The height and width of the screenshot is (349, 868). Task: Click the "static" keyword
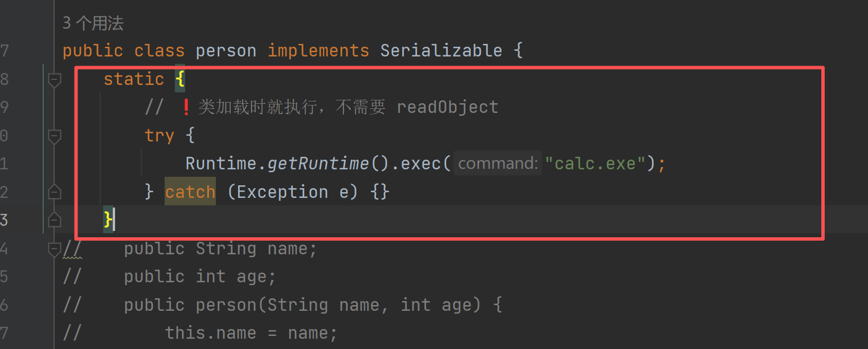134,79
